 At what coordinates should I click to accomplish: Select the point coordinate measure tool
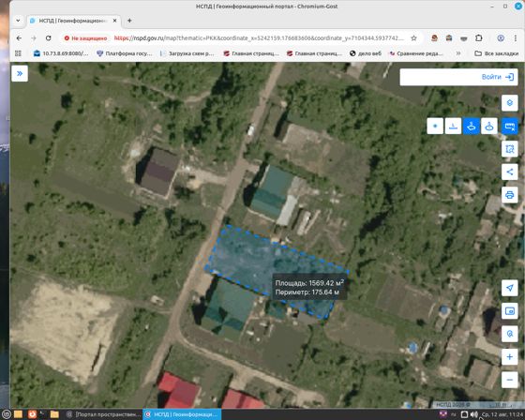[x=435, y=127]
